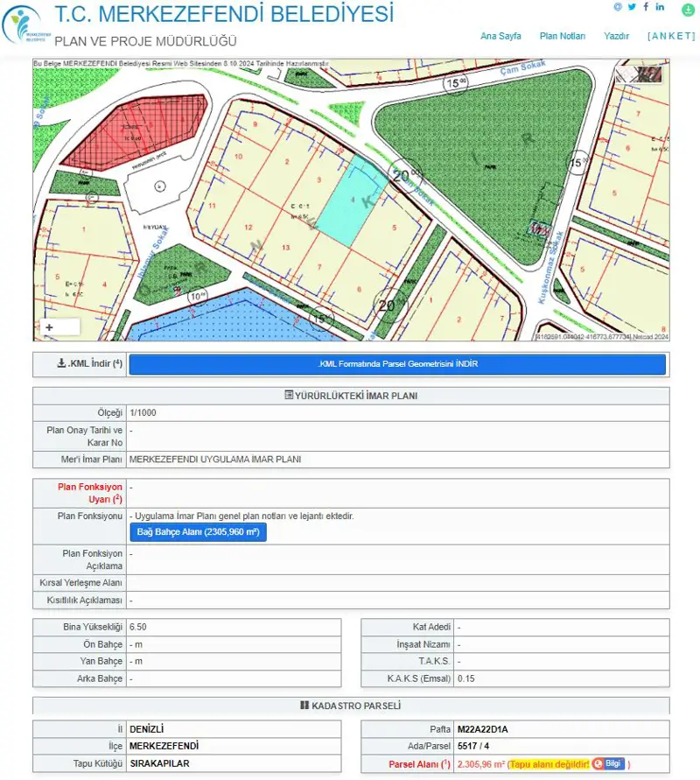Go to Ana Sayfa

500,36
